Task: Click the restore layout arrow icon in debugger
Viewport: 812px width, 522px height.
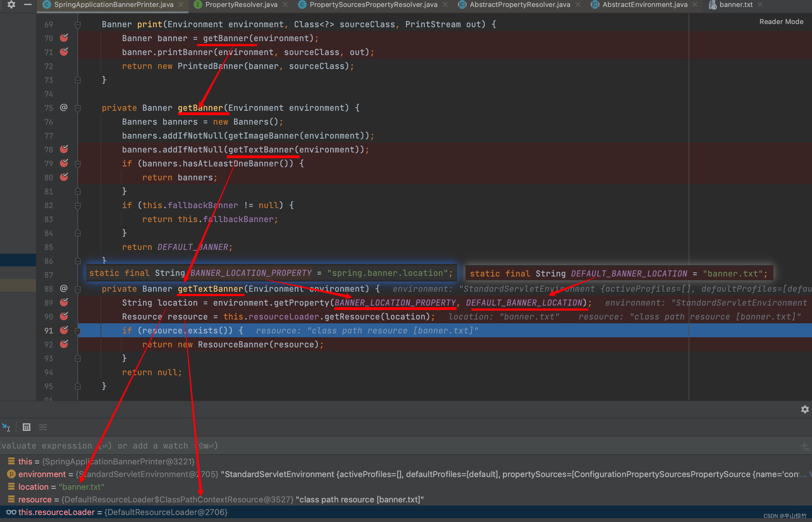Action: click(x=6, y=427)
